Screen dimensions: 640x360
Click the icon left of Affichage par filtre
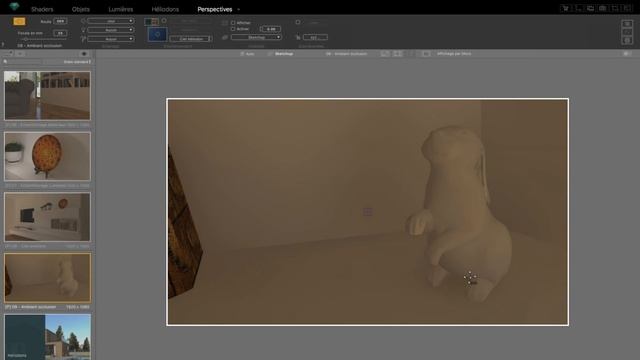click(426, 53)
